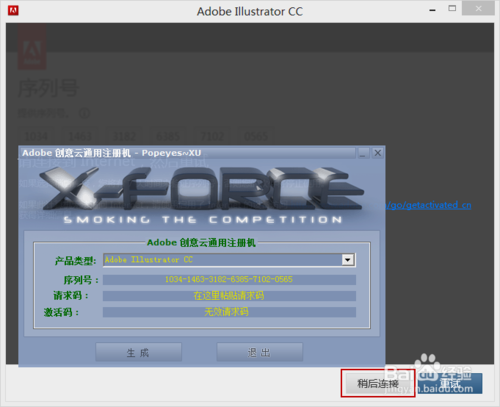Click the 序列号 heading in Illustrator window
This screenshot has height=407, width=500.
click(48, 88)
